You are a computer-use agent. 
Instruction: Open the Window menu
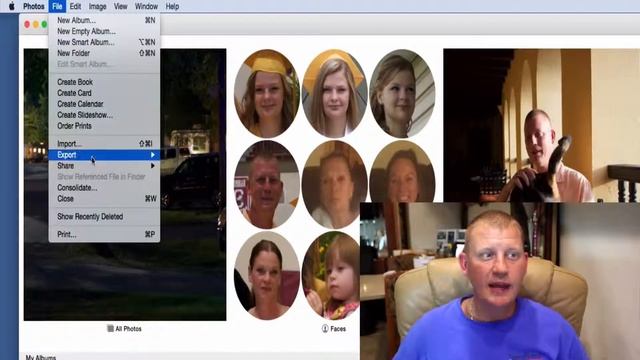(146, 6)
